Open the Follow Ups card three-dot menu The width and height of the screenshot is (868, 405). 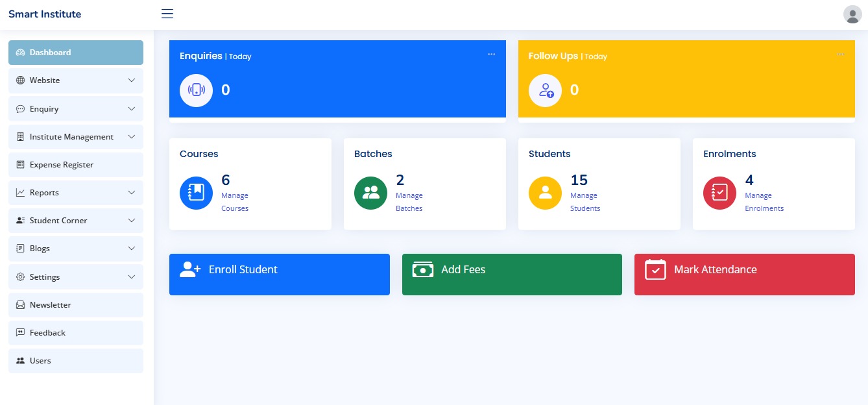coord(840,55)
